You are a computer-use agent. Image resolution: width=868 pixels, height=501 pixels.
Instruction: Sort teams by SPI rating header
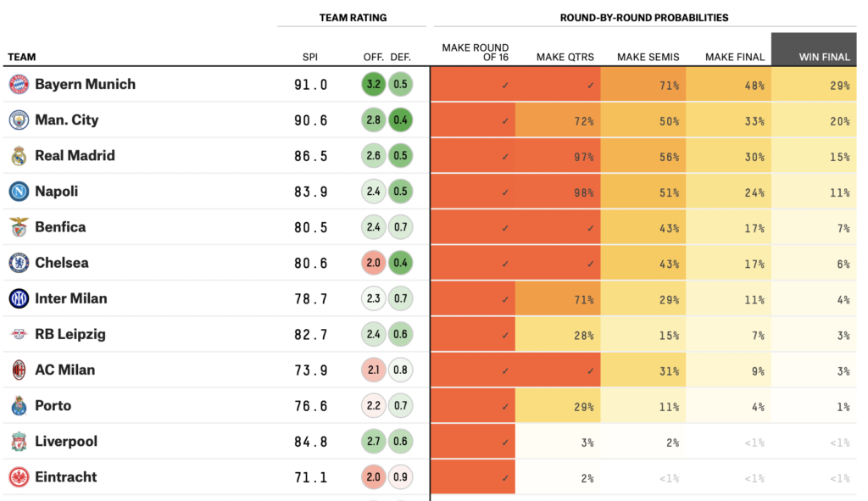(x=310, y=57)
